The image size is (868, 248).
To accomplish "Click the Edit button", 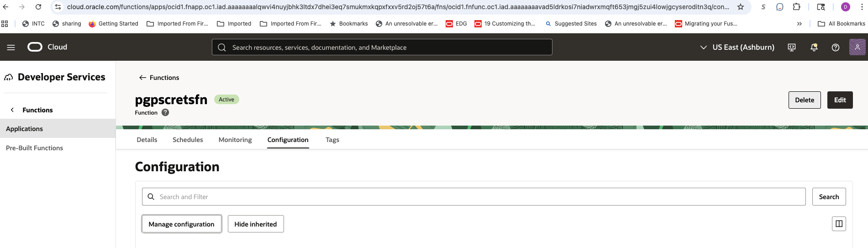I will tap(840, 100).
